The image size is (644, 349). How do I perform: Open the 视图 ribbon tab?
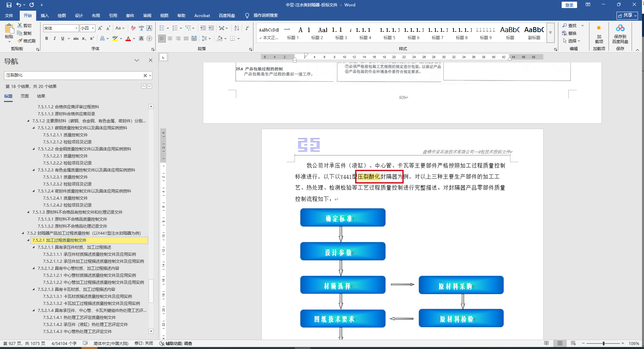[x=164, y=15]
